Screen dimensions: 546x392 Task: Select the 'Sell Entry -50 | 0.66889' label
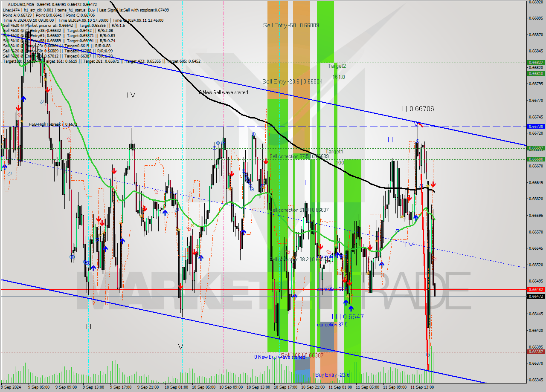[x=291, y=25]
